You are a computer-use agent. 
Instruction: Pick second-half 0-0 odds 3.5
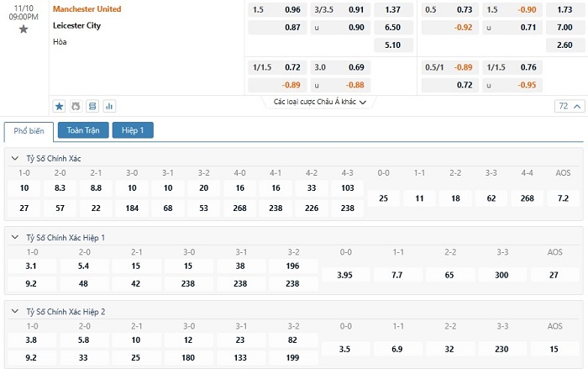point(344,349)
